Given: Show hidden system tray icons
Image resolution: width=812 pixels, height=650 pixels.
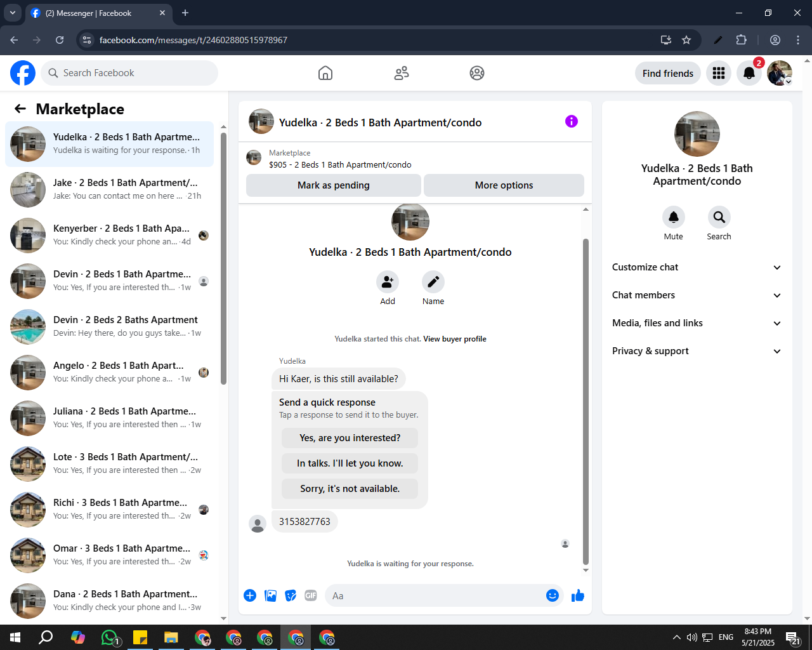Looking at the screenshot, I should tap(676, 637).
